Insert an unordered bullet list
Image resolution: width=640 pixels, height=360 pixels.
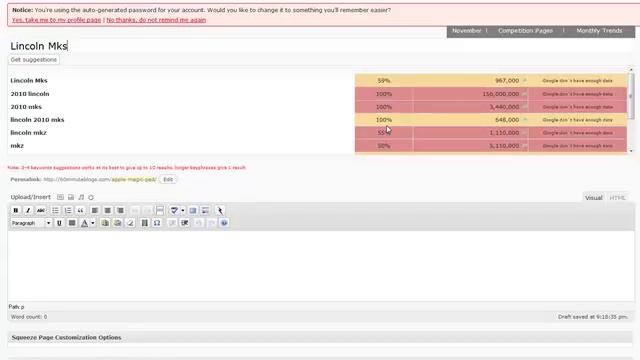coord(55,210)
